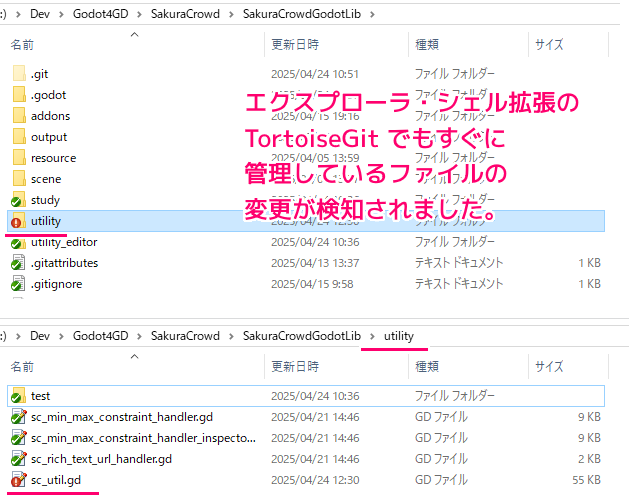Click date 2025/04/13 13:37 of .gitattributes

(315, 263)
